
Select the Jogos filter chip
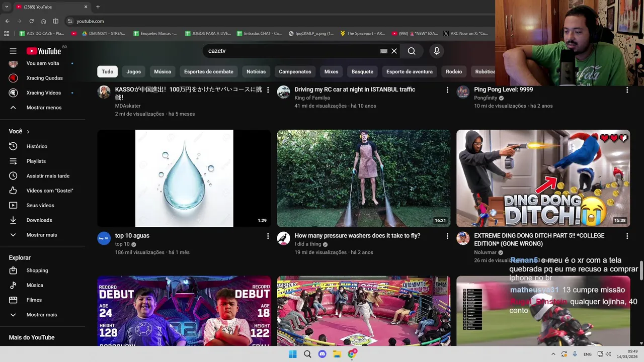[134, 71]
